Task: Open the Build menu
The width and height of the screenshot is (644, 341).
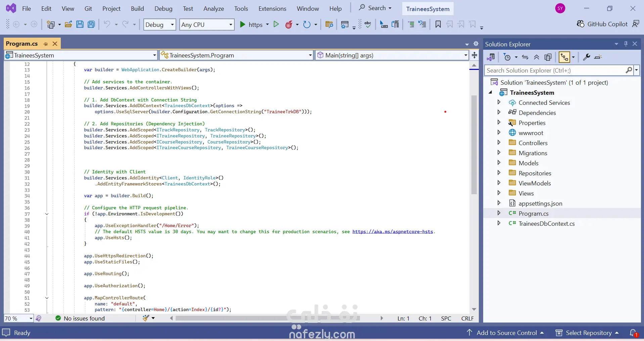Action: point(137,9)
